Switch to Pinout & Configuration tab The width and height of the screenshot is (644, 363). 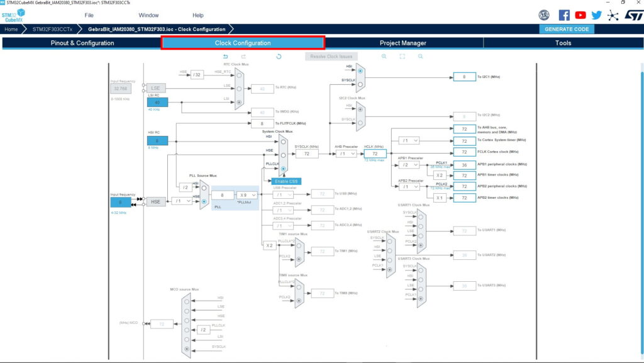pyautogui.click(x=82, y=43)
